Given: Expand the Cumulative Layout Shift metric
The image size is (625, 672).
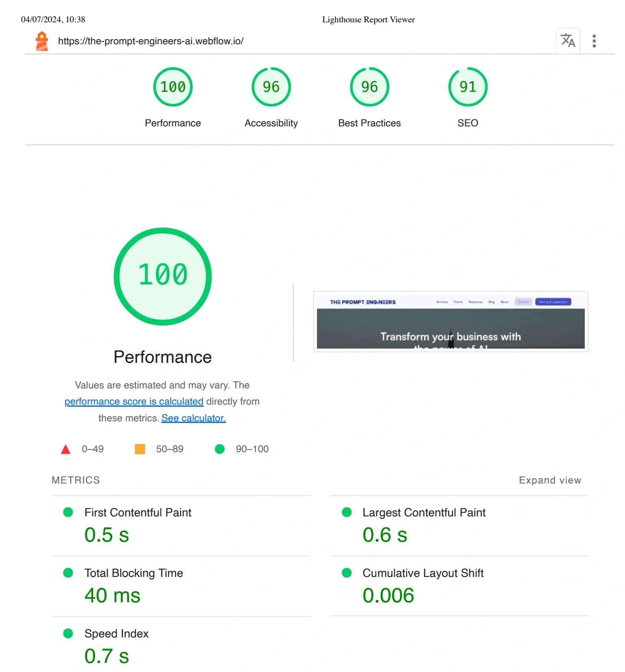Looking at the screenshot, I should click(459, 586).
